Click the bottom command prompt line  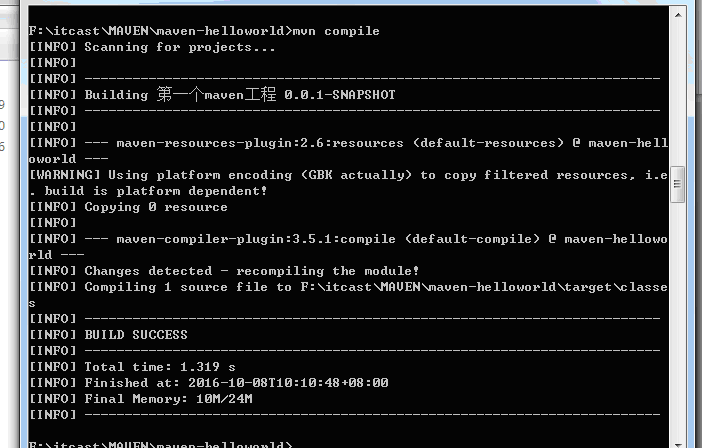coord(160,444)
